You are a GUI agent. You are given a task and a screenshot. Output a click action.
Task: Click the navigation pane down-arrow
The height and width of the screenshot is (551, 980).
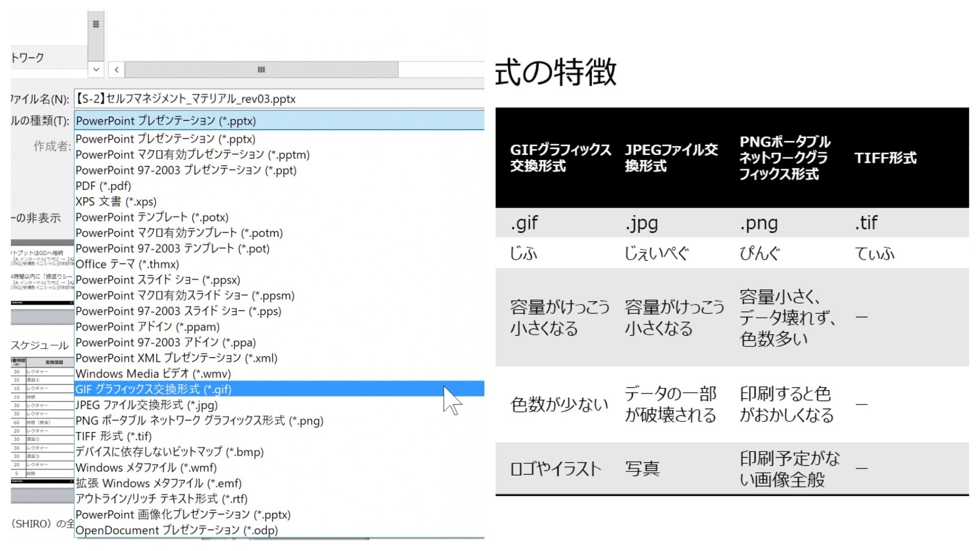(x=96, y=69)
